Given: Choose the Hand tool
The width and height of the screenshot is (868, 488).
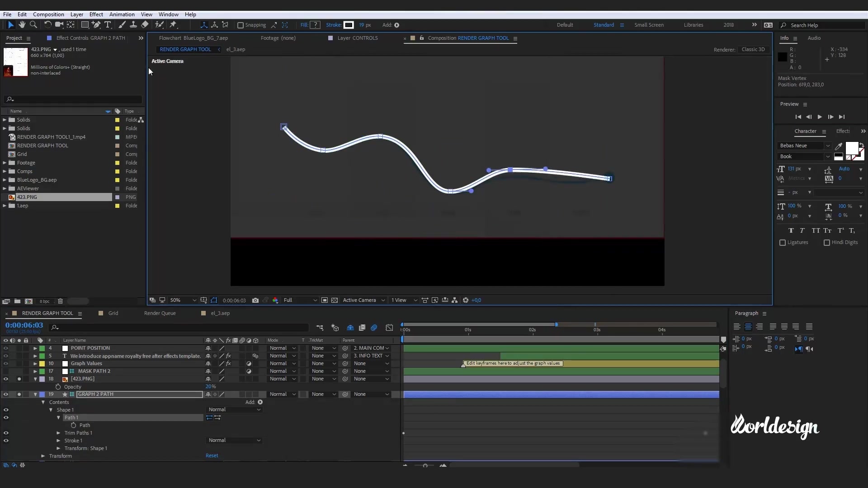Looking at the screenshot, I should pos(22,25).
